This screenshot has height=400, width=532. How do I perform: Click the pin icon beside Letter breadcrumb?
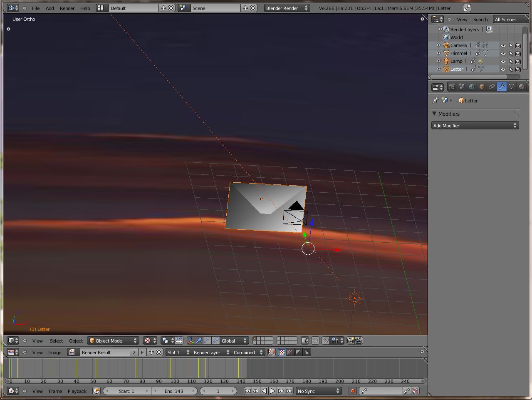click(x=435, y=100)
